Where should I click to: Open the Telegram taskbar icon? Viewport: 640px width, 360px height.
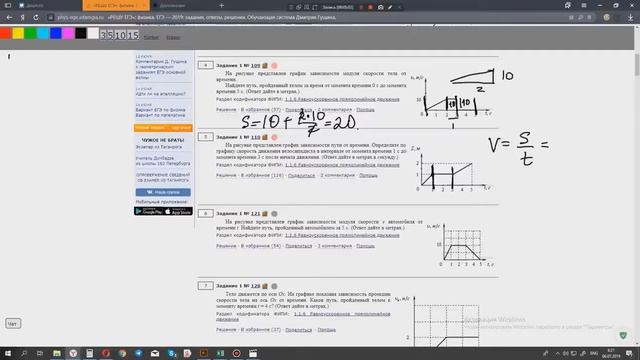pos(139,353)
